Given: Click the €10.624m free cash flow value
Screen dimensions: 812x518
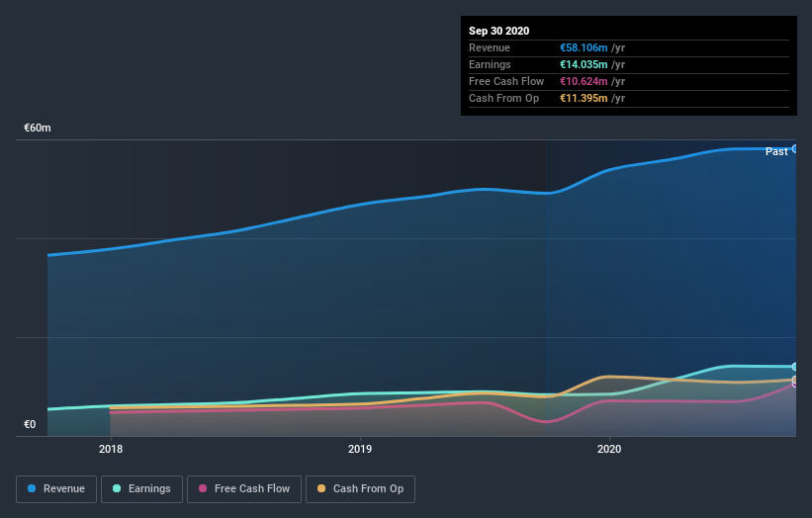Looking at the screenshot, I should click(584, 81).
